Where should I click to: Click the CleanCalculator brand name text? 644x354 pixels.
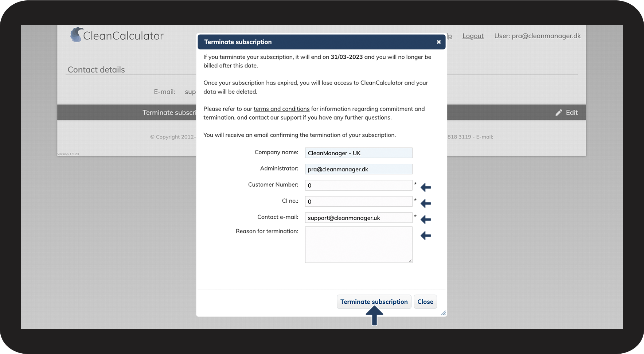tap(123, 36)
